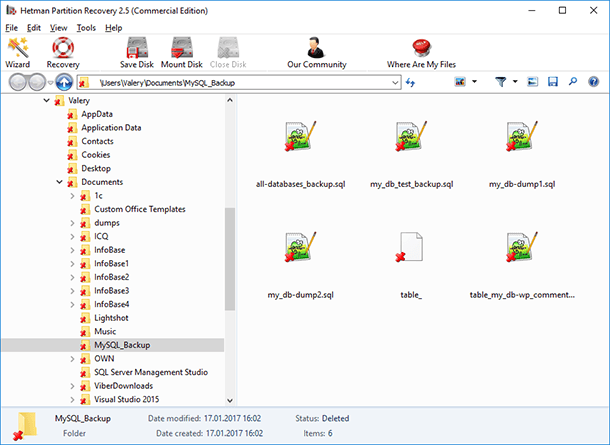610x445 pixels.
Task: Select the blank table_ file icon
Action: click(411, 247)
